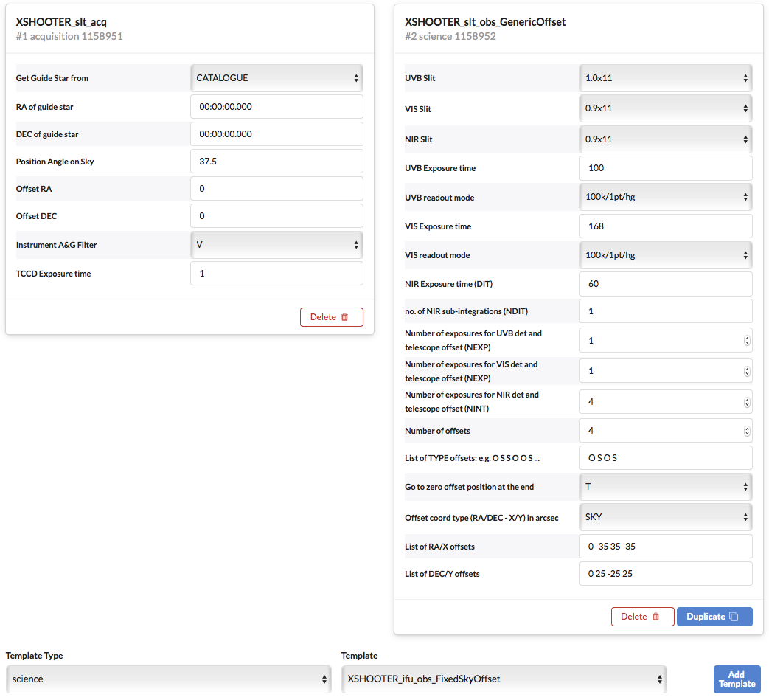
Task: Delete the GenericOffset science template
Action: (642, 617)
